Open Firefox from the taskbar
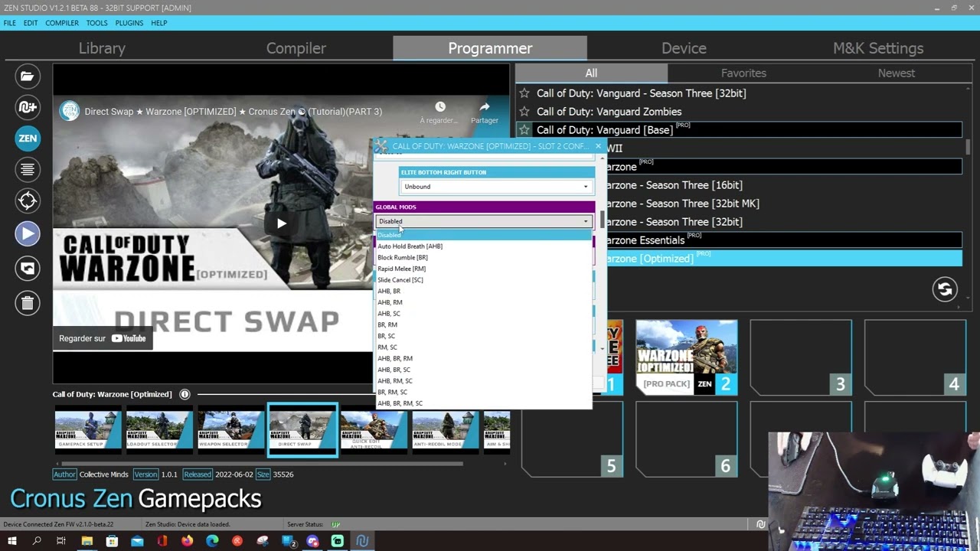The image size is (980, 551). [x=187, y=541]
